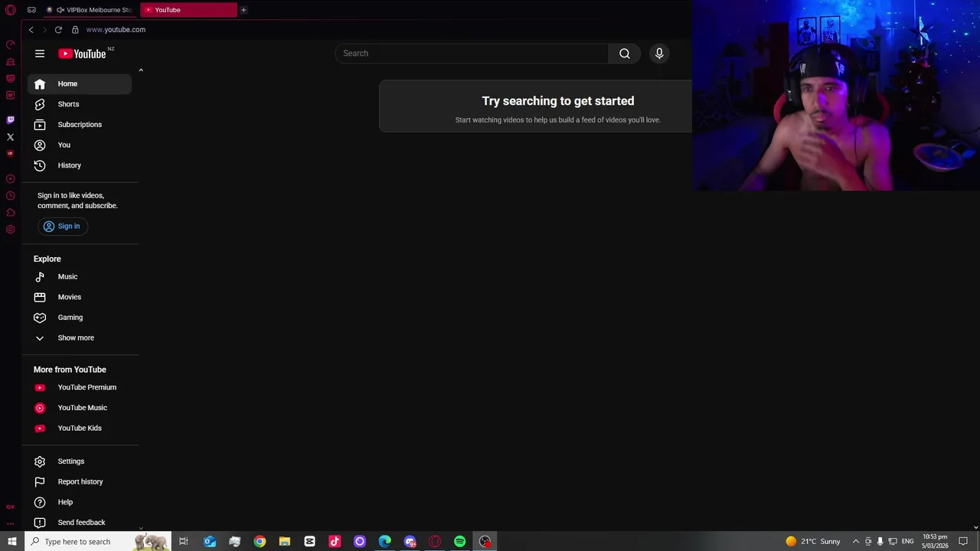This screenshot has height=551, width=980.
Task: Open the Windows Start menu
Action: coord(12,542)
